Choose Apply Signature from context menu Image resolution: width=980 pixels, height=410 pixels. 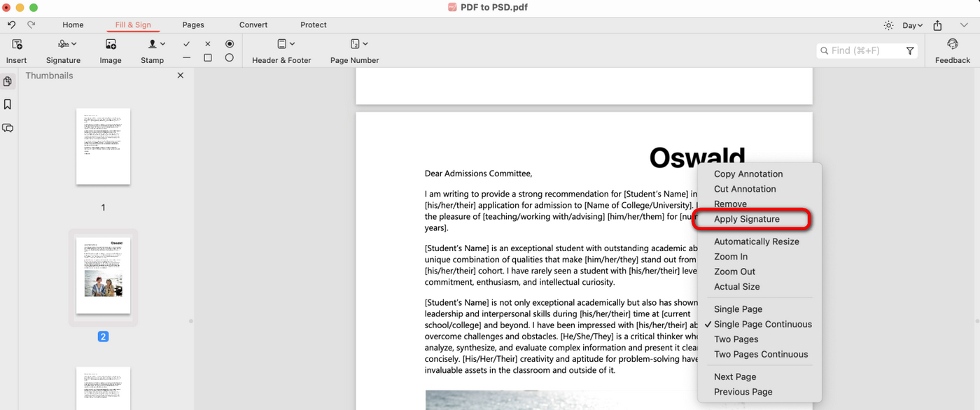[746, 219]
